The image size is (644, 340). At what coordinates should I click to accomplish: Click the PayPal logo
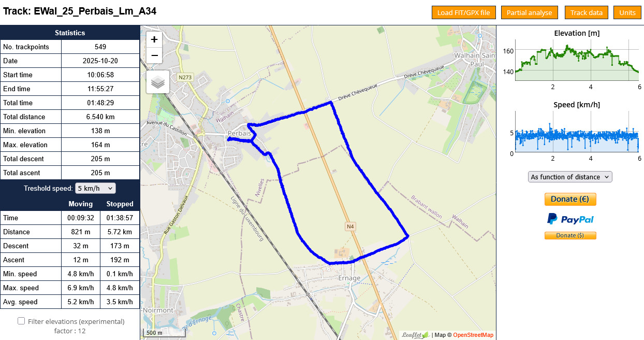(x=570, y=219)
